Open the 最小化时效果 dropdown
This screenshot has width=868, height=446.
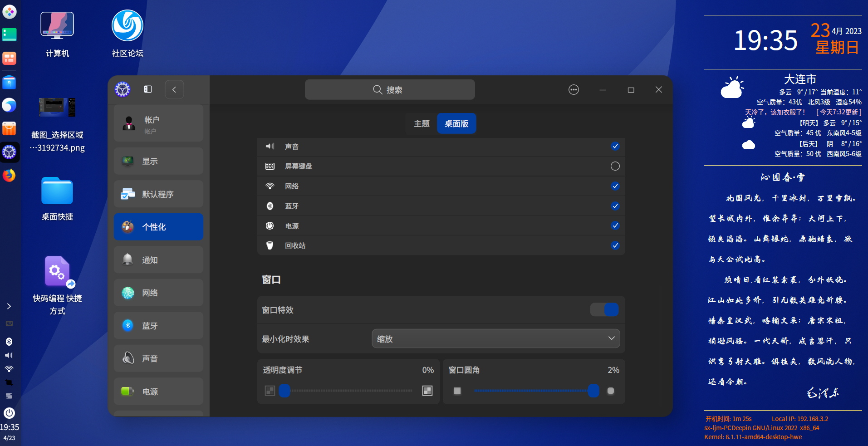pos(495,338)
